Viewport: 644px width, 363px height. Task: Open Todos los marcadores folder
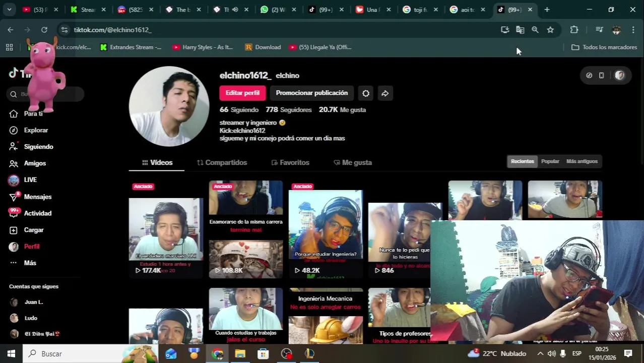[x=604, y=47]
